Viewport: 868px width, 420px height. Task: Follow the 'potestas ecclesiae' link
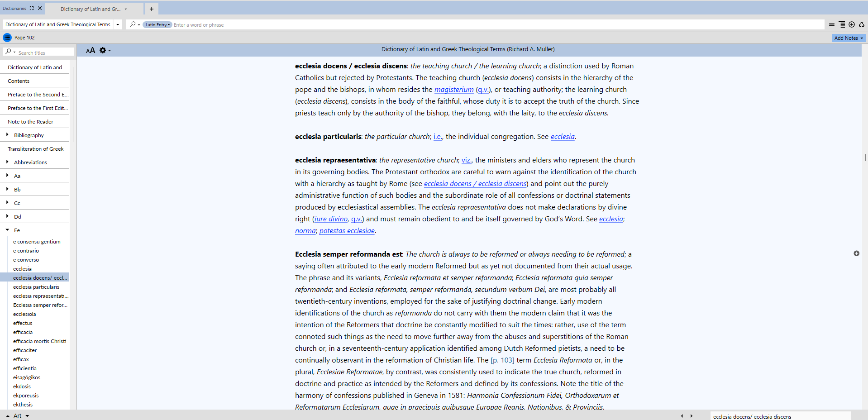click(347, 231)
